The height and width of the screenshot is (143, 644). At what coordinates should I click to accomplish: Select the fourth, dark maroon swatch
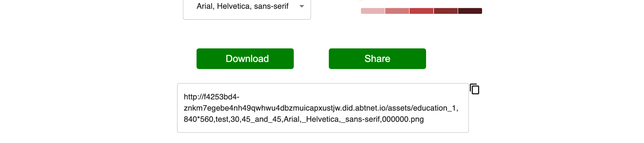point(446,11)
